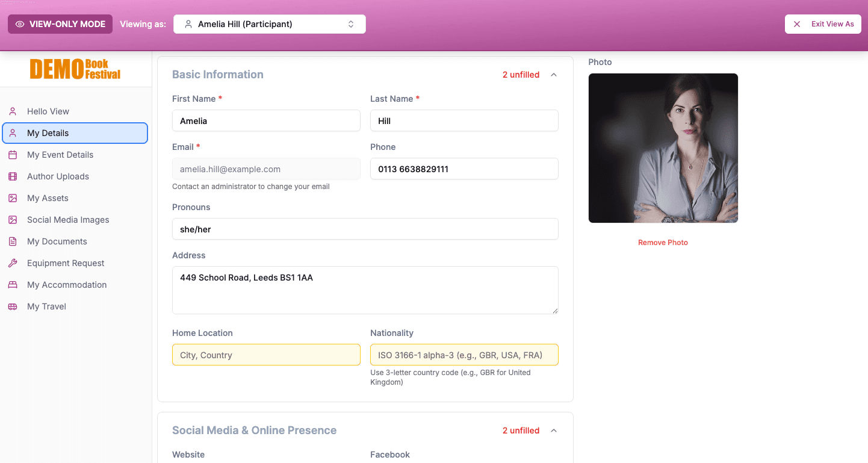The width and height of the screenshot is (868, 463).
Task: Click Amelia's profile photo
Action: [663, 148]
